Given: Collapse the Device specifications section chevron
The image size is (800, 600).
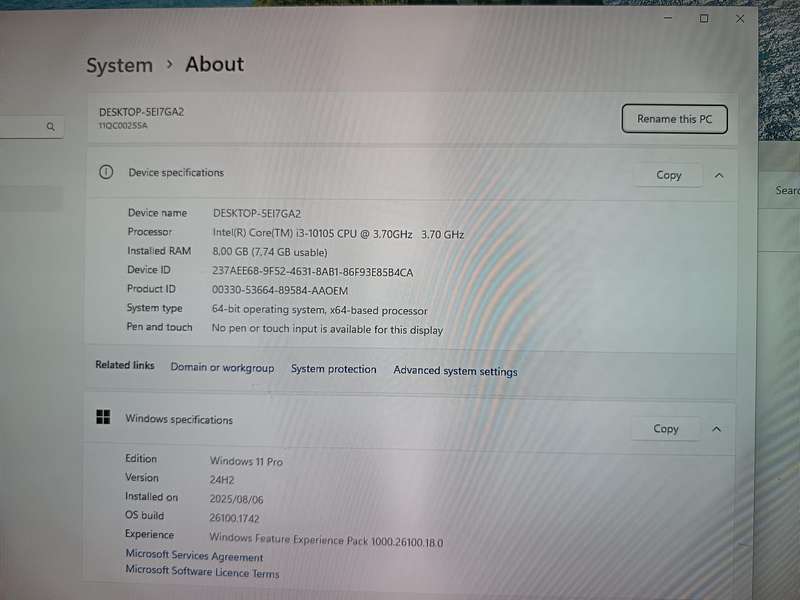Looking at the screenshot, I should point(719,176).
